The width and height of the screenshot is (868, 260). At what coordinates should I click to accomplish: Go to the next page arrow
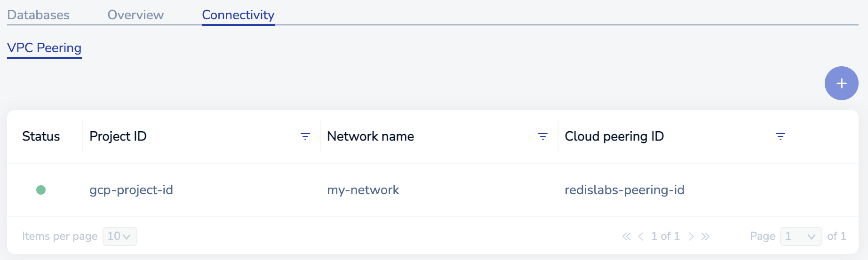691,236
